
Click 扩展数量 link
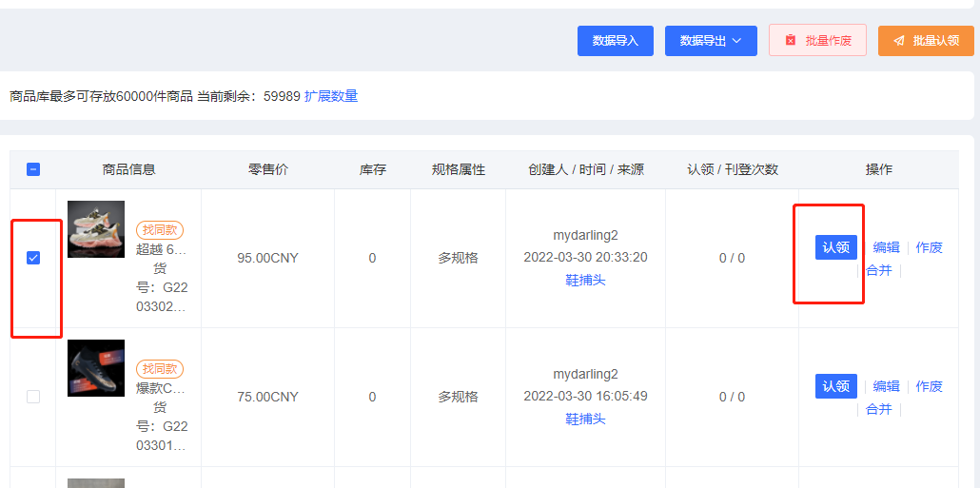[x=331, y=96]
